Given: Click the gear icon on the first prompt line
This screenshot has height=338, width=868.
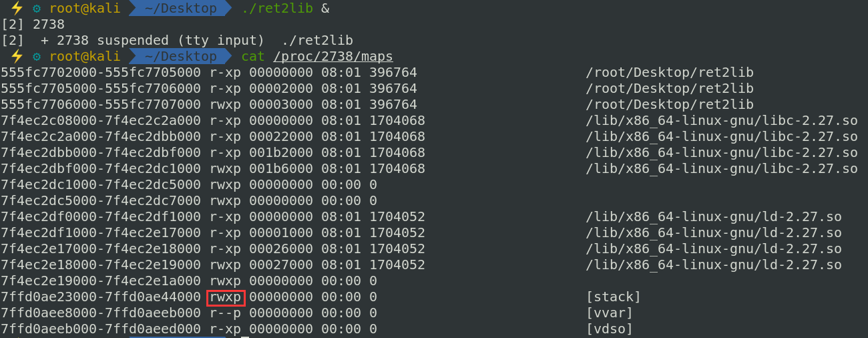Looking at the screenshot, I should tap(36, 9).
